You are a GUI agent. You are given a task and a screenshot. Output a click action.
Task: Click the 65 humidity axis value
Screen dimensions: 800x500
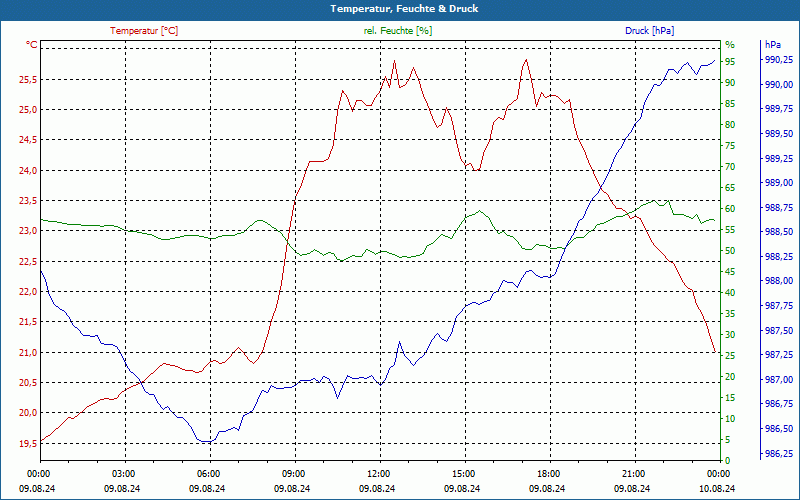[730, 188]
